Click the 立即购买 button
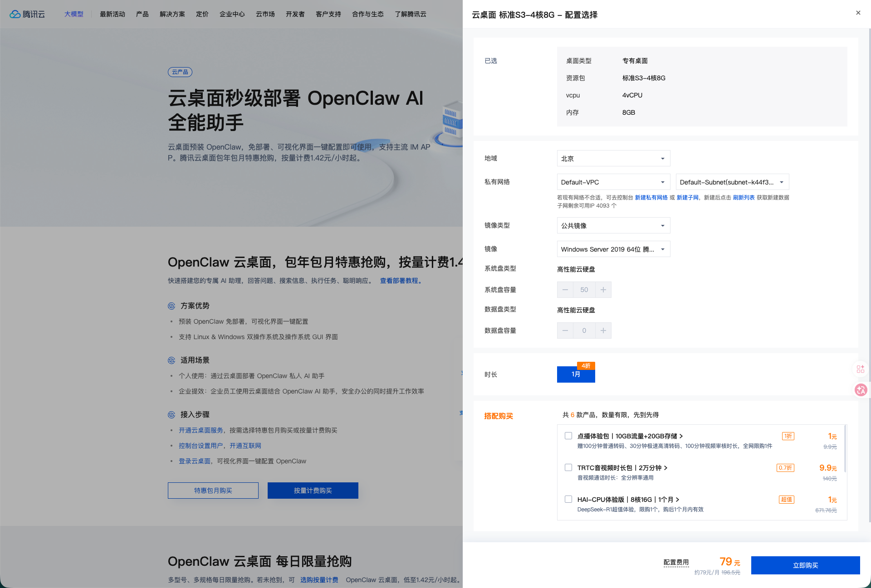The height and width of the screenshot is (588, 871). [805, 565]
